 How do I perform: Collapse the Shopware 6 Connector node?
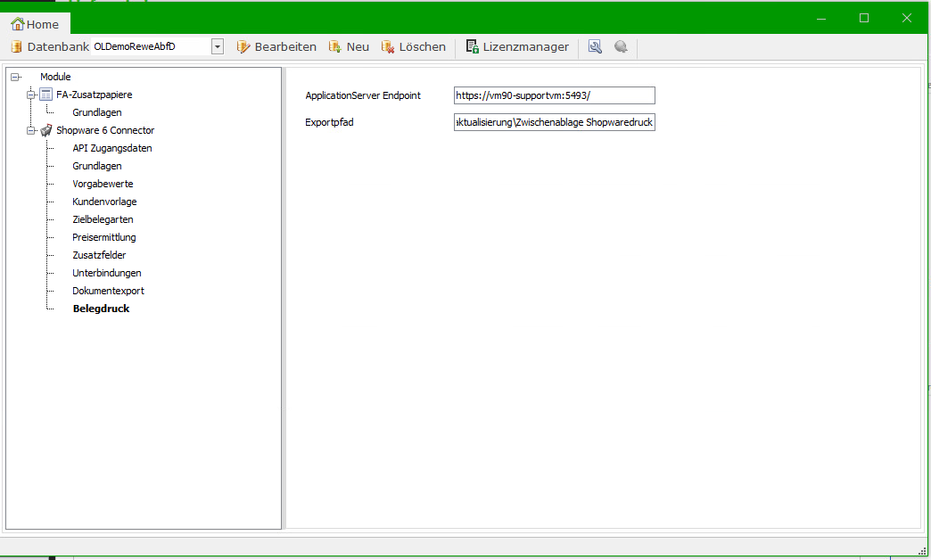31,130
